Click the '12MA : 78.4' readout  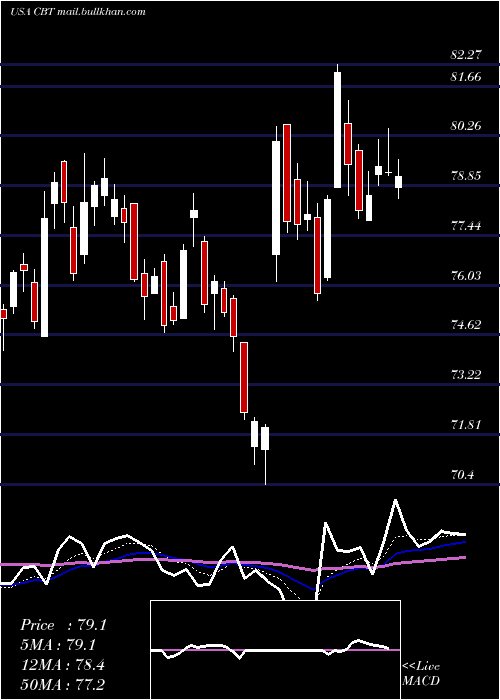pyautogui.click(x=62, y=665)
